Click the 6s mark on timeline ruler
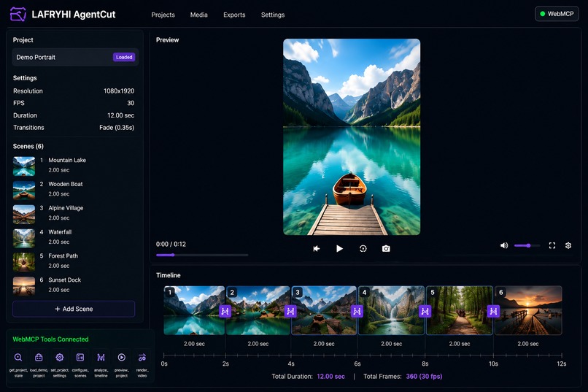This screenshot has width=588, height=392. [x=357, y=364]
